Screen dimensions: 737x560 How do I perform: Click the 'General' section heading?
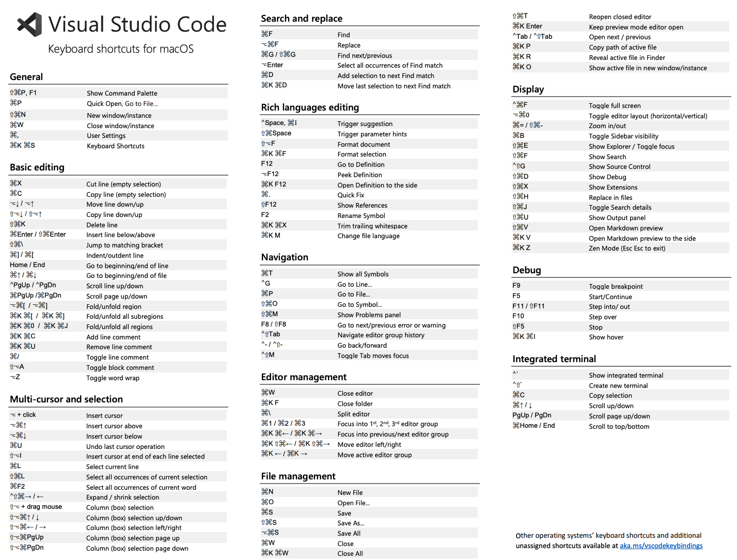coord(26,77)
